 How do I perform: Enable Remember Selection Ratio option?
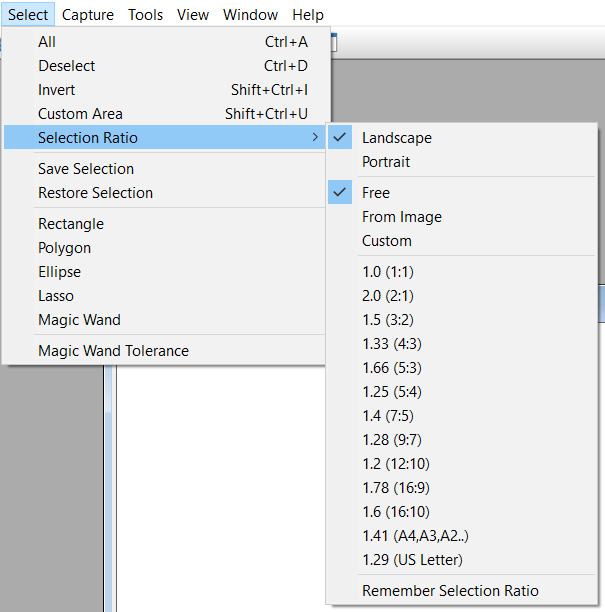click(450, 591)
